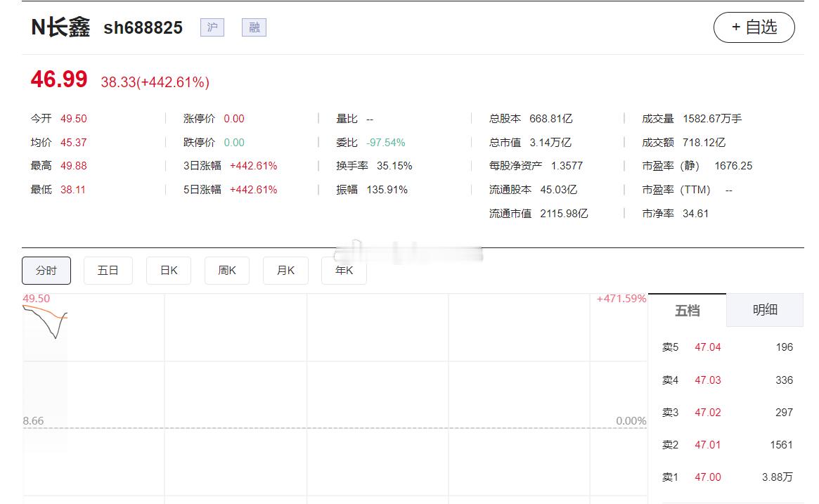Click 最高 value 49.88
Viewport: 819px width, 504px height.
(74, 166)
